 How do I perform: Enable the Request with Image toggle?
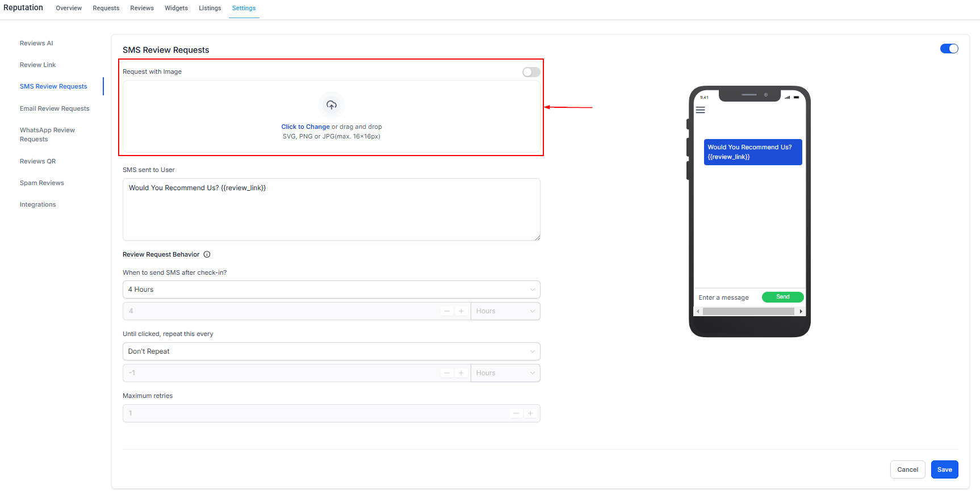531,72
